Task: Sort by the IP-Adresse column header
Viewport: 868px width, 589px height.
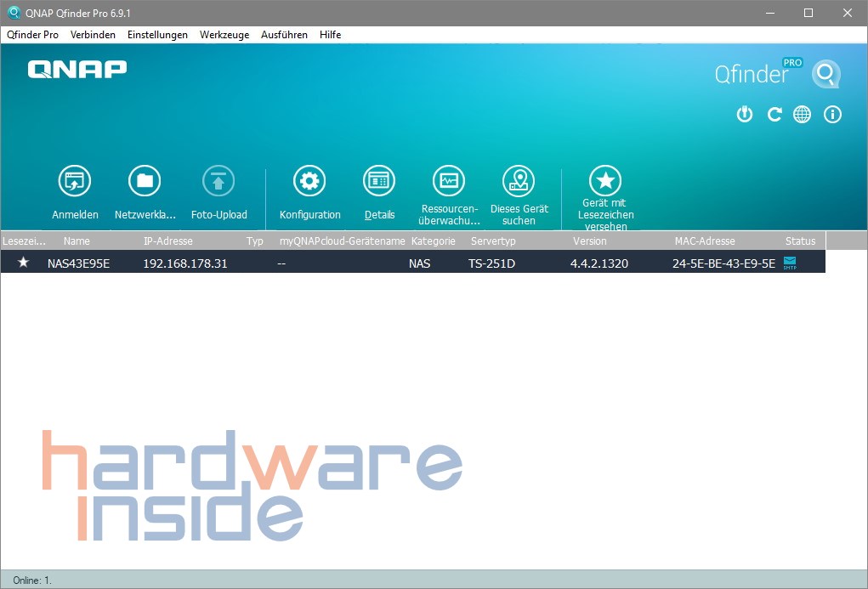Action: tap(168, 241)
